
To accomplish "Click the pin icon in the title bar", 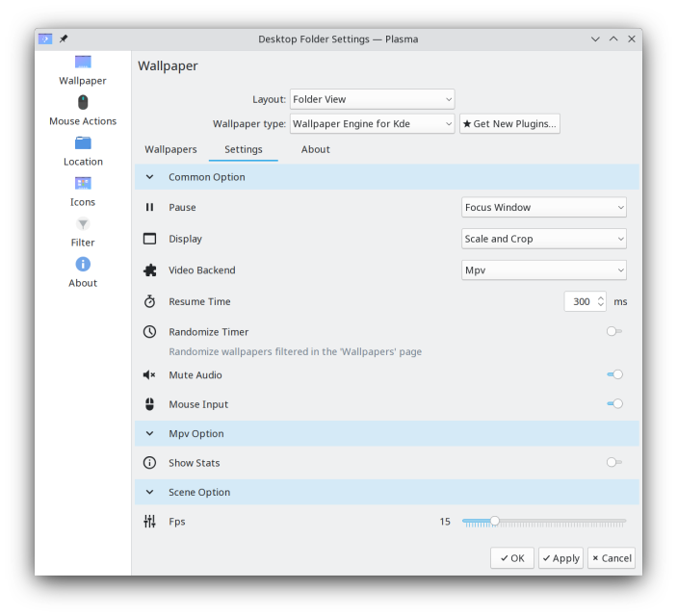I will point(64,38).
